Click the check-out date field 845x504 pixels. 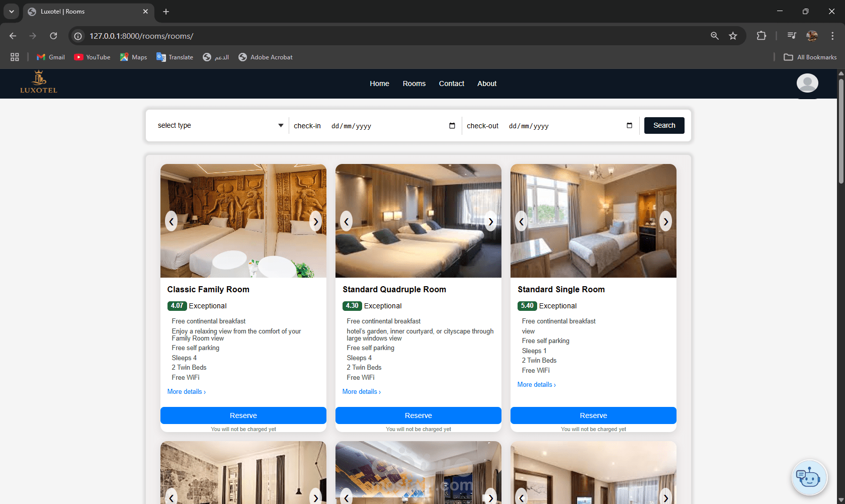tap(571, 126)
